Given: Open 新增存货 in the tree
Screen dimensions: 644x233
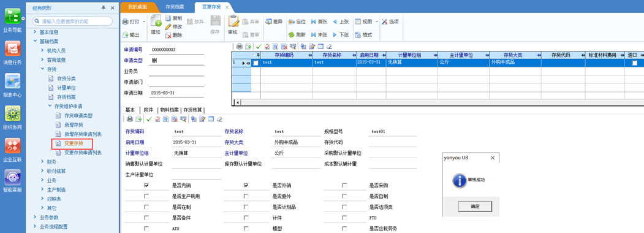Looking at the screenshot, I should [74, 124].
